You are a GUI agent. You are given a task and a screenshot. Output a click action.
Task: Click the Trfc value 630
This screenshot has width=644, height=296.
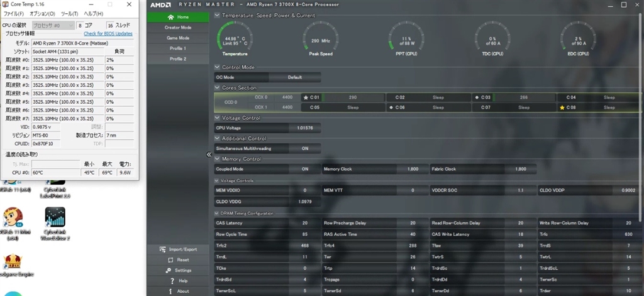coord(628,234)
